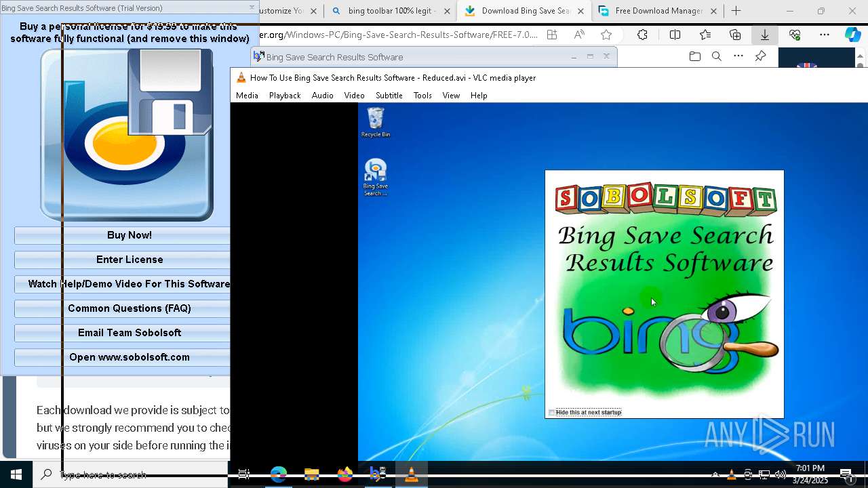Click the taskbar search box
Screen dimensions: 868x488
click(130, 474)
